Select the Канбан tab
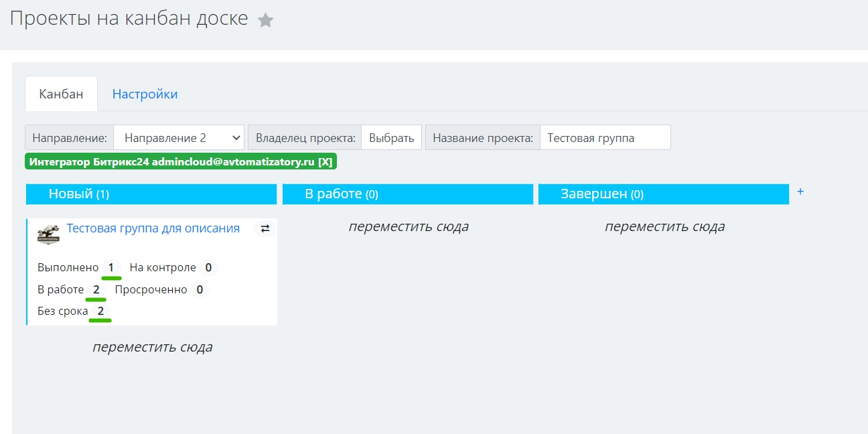The width and height of the screenshot is (868, 434). pyautogui.click(x=61, y=94)
